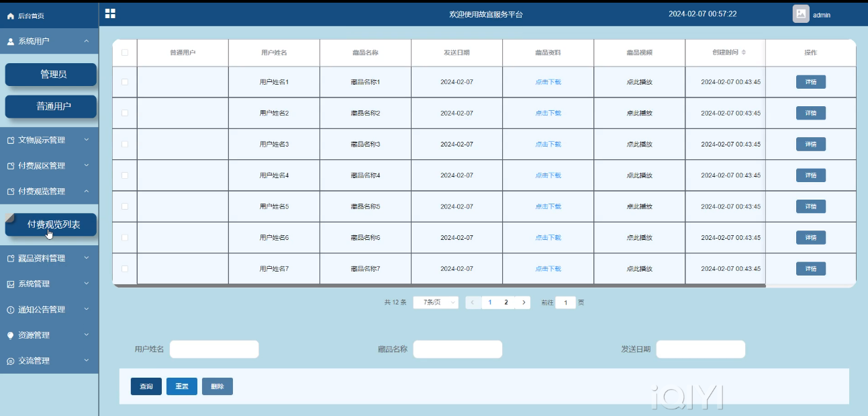Click the 重置 reset button
Viewport: 868px width, 416px height.
click(x=182, y=386)
